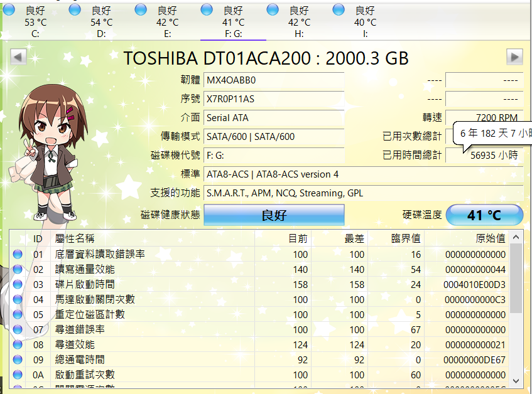Click raw value 0004010E00D3

(474, 285)
